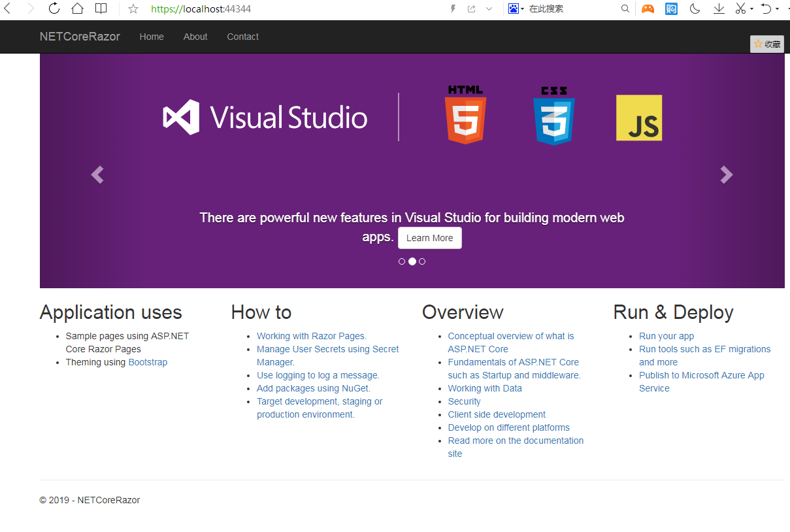This screenshot has width=790, height=532.
Task: Open Working with Razor Pages link
Action: point(312,336)
